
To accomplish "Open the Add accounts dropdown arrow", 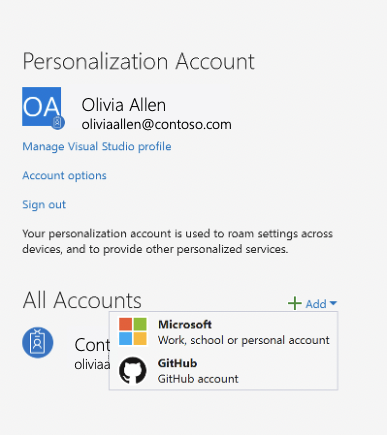I will click(333, 303).
